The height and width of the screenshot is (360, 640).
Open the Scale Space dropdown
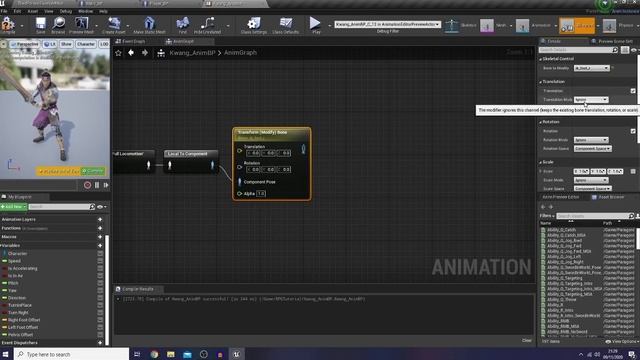coord(593,189)
